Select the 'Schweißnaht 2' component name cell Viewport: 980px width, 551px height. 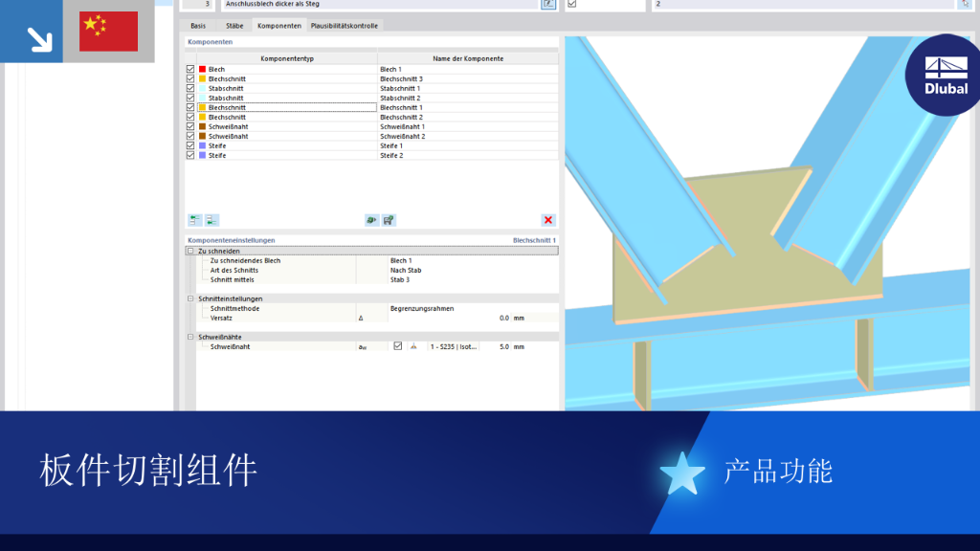coord(468,136)
